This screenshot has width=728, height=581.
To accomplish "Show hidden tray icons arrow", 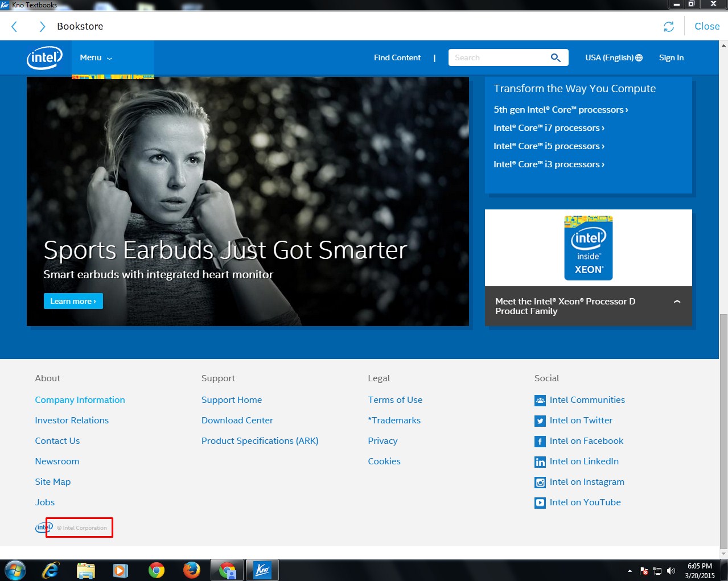I will (630, 571).
